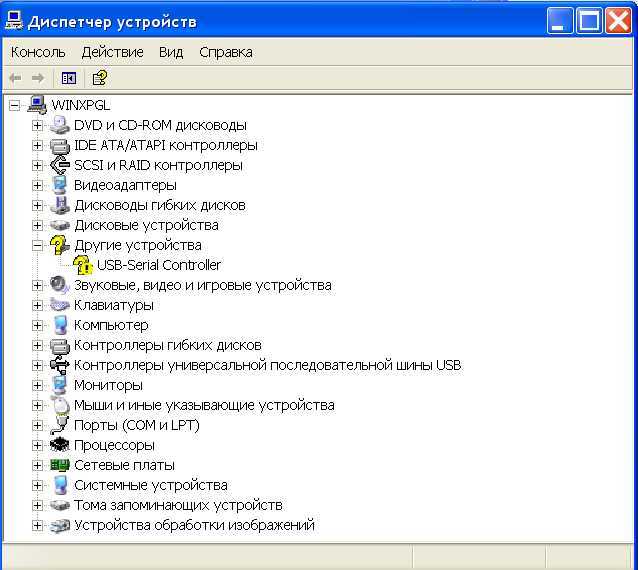This screenshot has height=570, width=638.
Task: Click the title bar window icon
Action: pyautogui.click(x=15, y=20)
